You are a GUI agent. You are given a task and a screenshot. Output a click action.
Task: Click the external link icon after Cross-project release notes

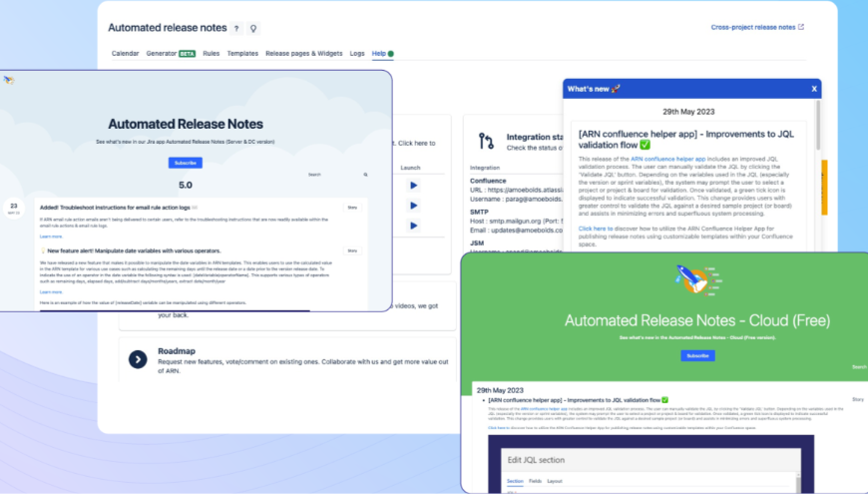pos(801,27)
